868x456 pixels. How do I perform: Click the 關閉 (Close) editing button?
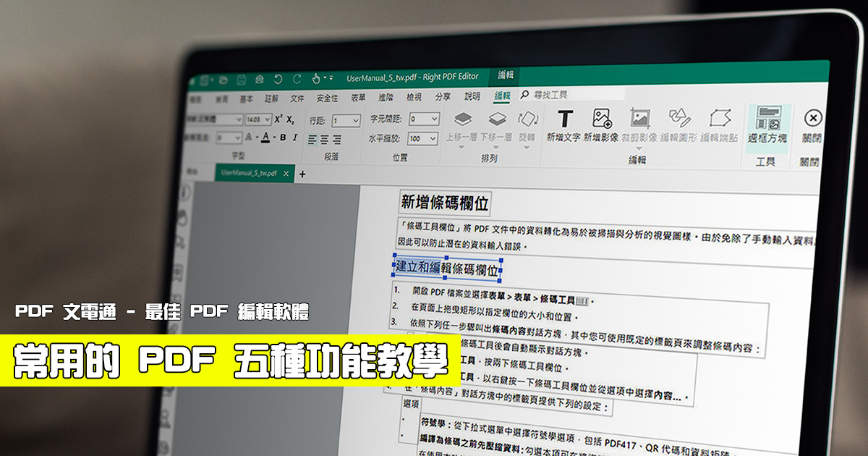tap(813, 117)
